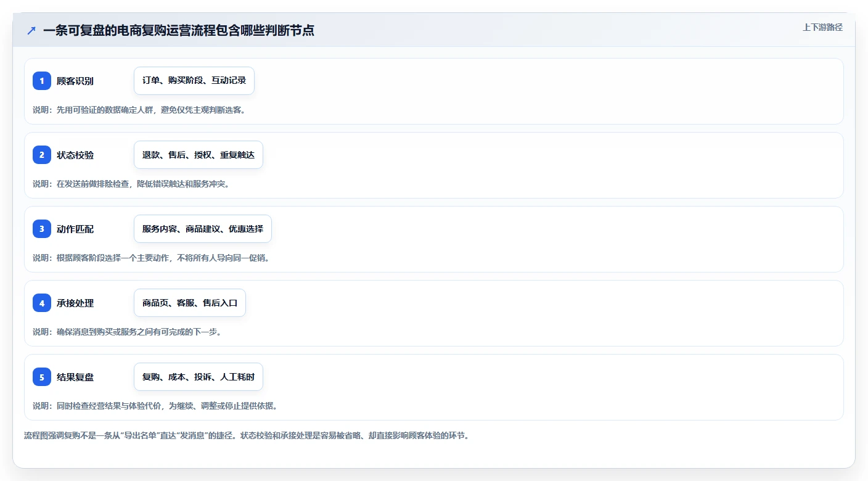Click the description starting 在发送前做排除检查

point(131,184)
